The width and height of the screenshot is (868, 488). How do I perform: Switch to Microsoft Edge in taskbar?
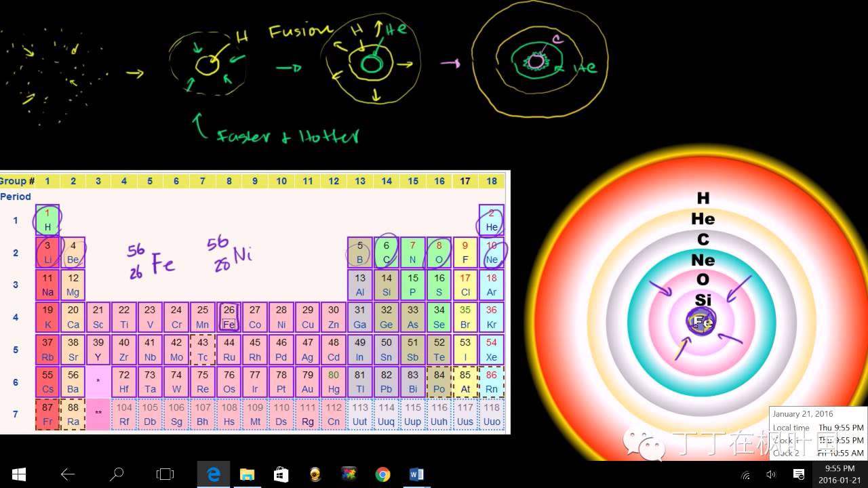pos(214,474)
